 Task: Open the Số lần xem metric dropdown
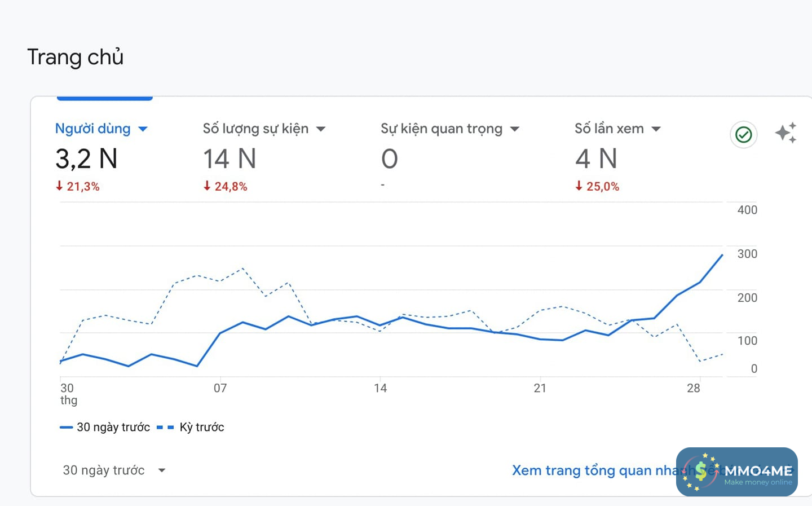656,129
